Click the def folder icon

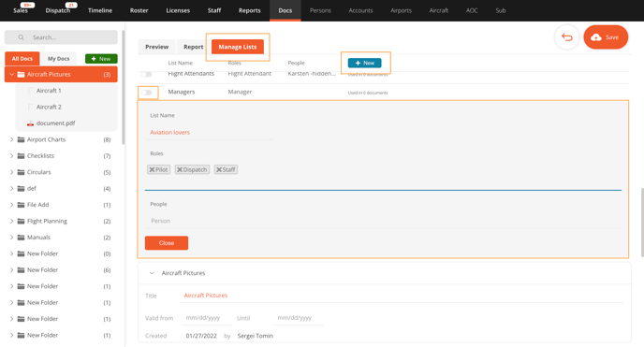pos(21,189)
